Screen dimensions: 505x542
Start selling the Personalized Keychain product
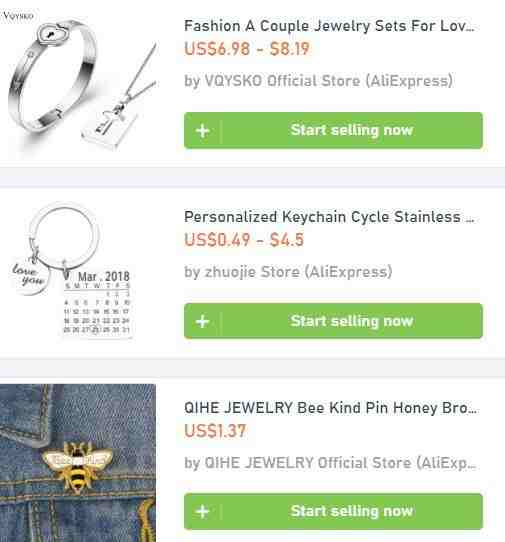point(333,321)
